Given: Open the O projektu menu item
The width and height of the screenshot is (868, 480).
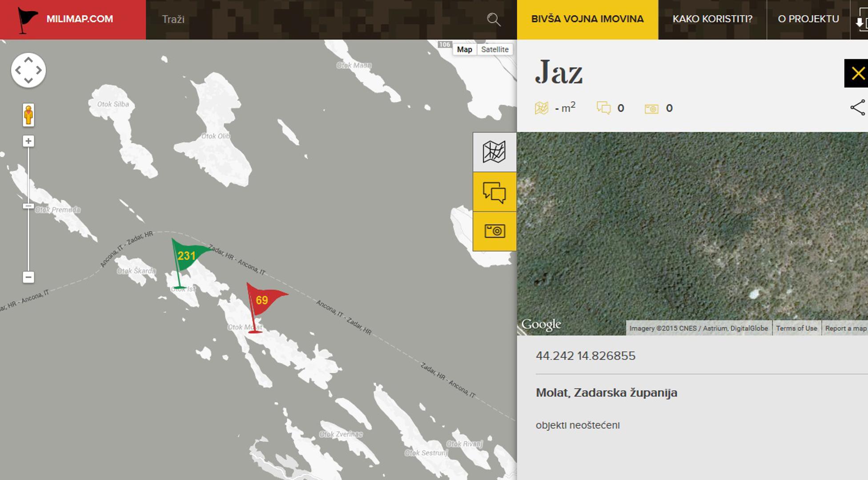Looking at the screenshot, I should click(x=808, y=20).
